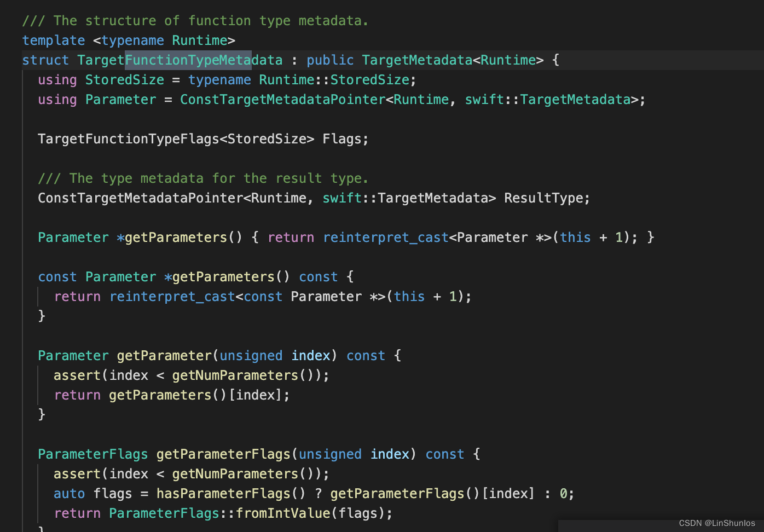Image resolution: width=764 pixels, height=532 pixels.
Task: Click "ParameterFlags" return type of getParameterFlags declaration
Action: point(93,454)
